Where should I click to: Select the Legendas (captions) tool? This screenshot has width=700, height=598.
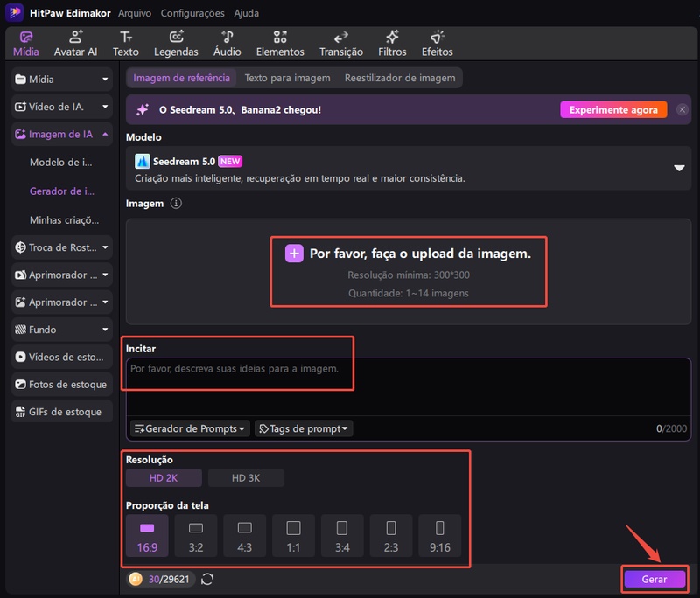click(176, 42)
